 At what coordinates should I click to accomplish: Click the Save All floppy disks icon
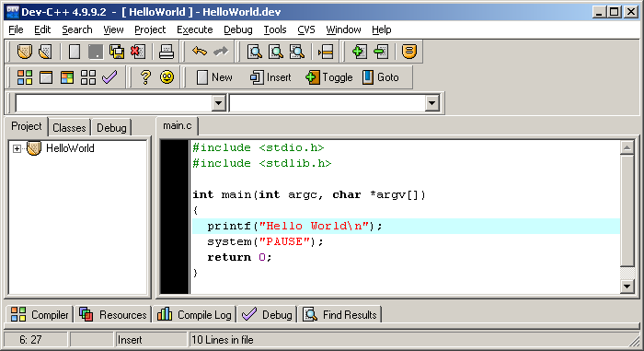pos(117,52)
